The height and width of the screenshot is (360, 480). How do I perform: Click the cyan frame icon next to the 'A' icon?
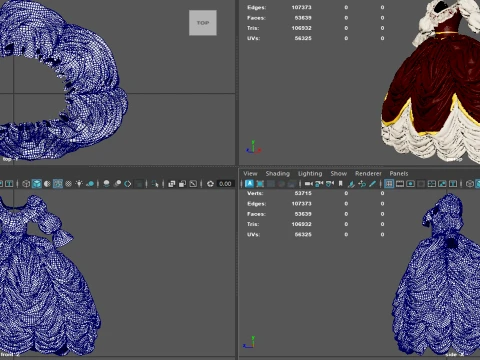tap(260, 184)
